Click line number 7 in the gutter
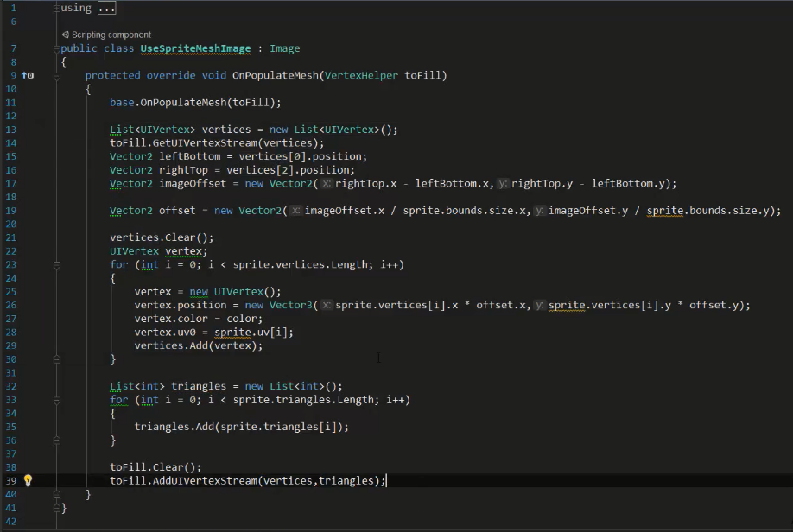 (14, 48)
